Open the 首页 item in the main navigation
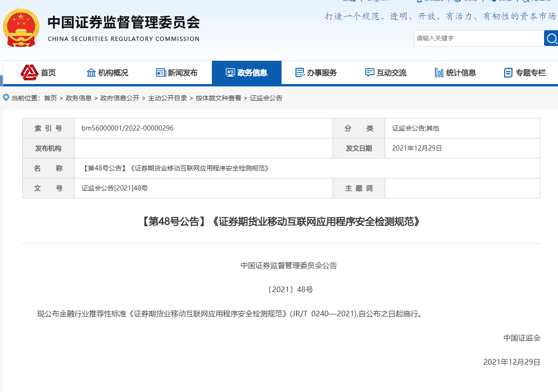 click(x=48, y=73)
